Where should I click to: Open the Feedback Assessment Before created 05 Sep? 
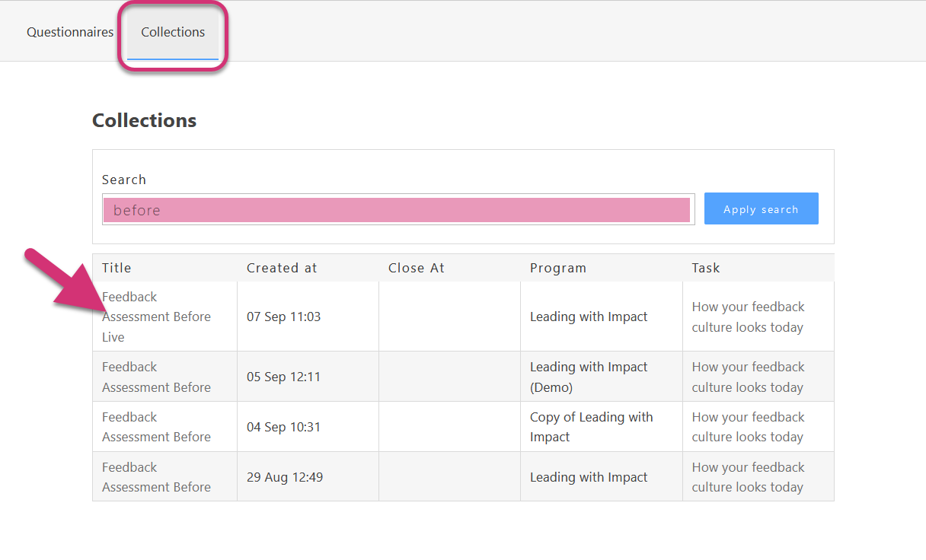[155, 377]
